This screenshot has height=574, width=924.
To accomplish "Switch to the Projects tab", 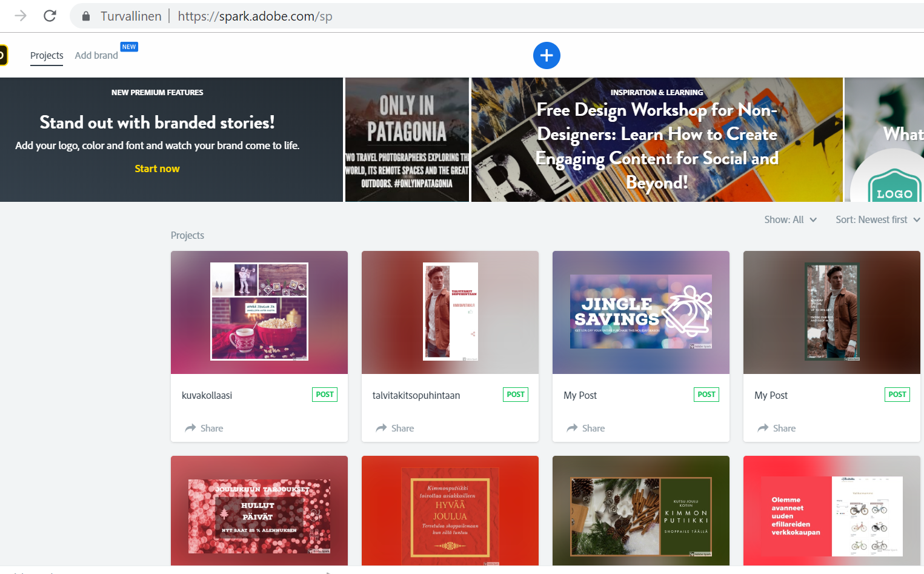I will click(x=47, y=55).
